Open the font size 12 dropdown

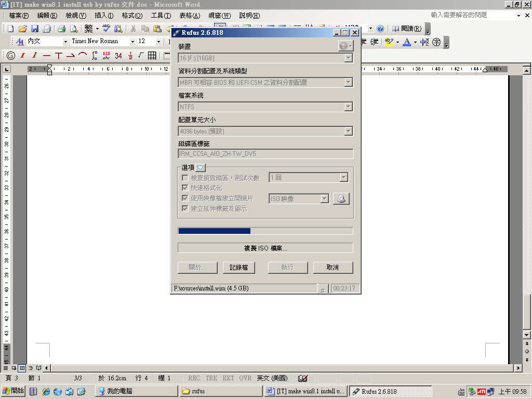[158, 42]
